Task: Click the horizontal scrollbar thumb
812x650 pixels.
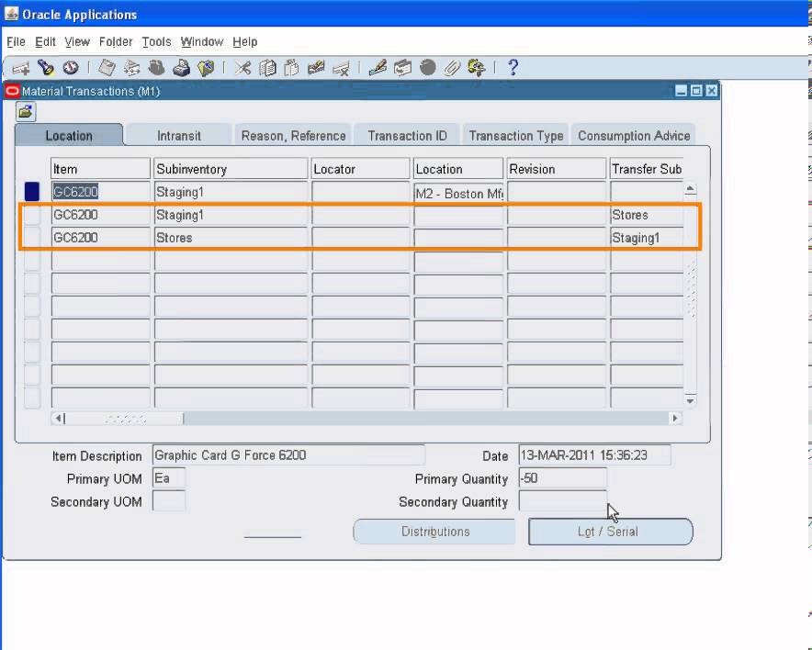Action: pos(124,418)
